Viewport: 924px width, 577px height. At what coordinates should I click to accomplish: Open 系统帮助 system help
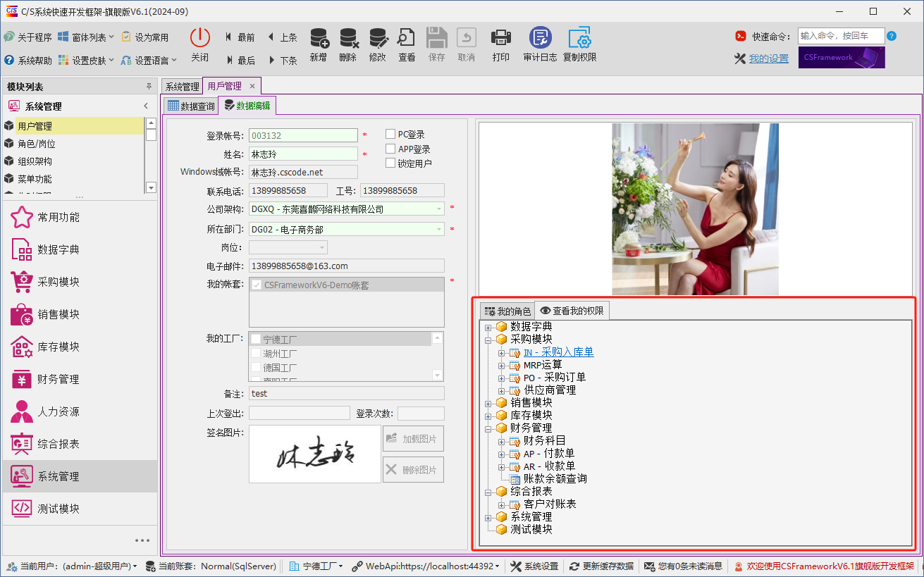point(28,61)
